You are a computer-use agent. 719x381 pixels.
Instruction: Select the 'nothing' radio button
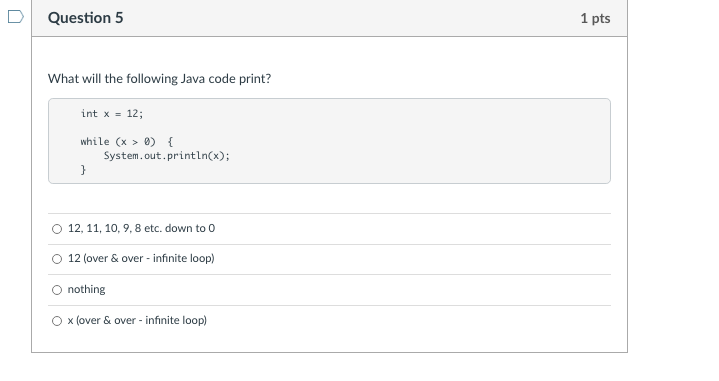[x=57, y=290]
